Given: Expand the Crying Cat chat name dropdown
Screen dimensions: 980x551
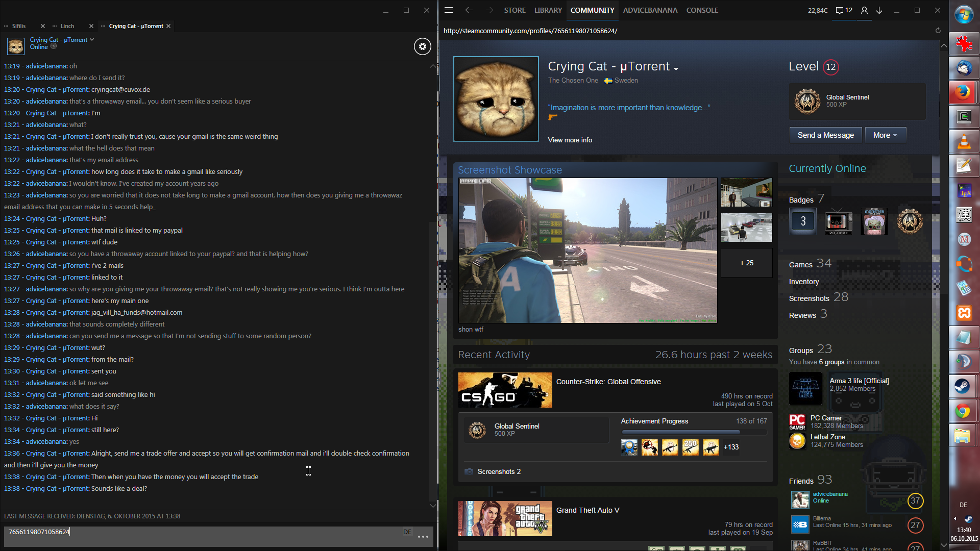Looking at the screenshot, I should [x=92, y=39].
